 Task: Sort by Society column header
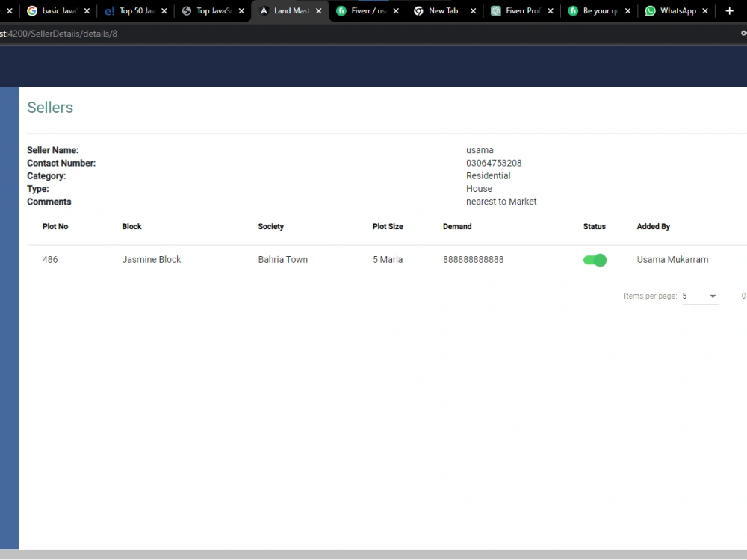coord(270,227)
